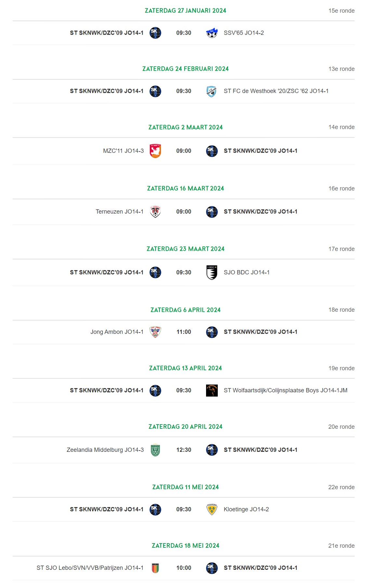The height and width of the screenshot is (588, 365).
Task: Click the Zeelandia Middelburg green crest
Action: [x=155, y=450]
